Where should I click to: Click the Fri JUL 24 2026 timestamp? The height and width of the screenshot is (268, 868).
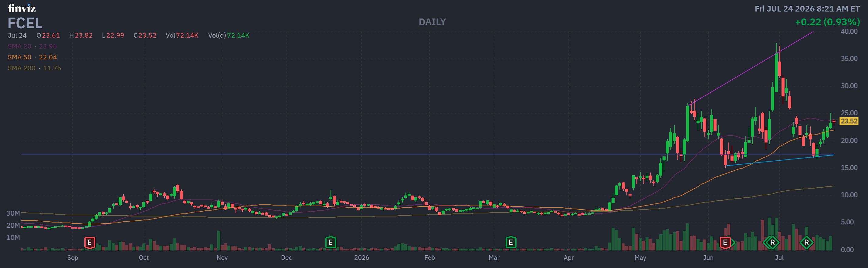[x=807, y=9]
